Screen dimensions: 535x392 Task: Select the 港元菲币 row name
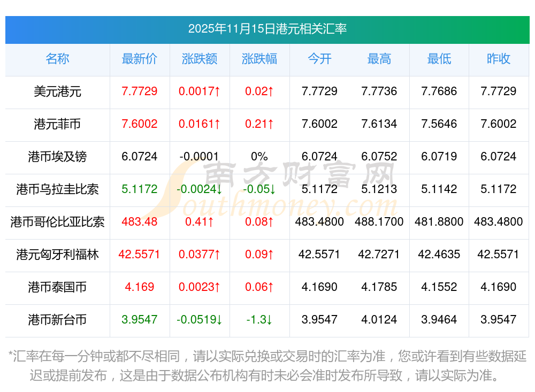click(57, 124)
